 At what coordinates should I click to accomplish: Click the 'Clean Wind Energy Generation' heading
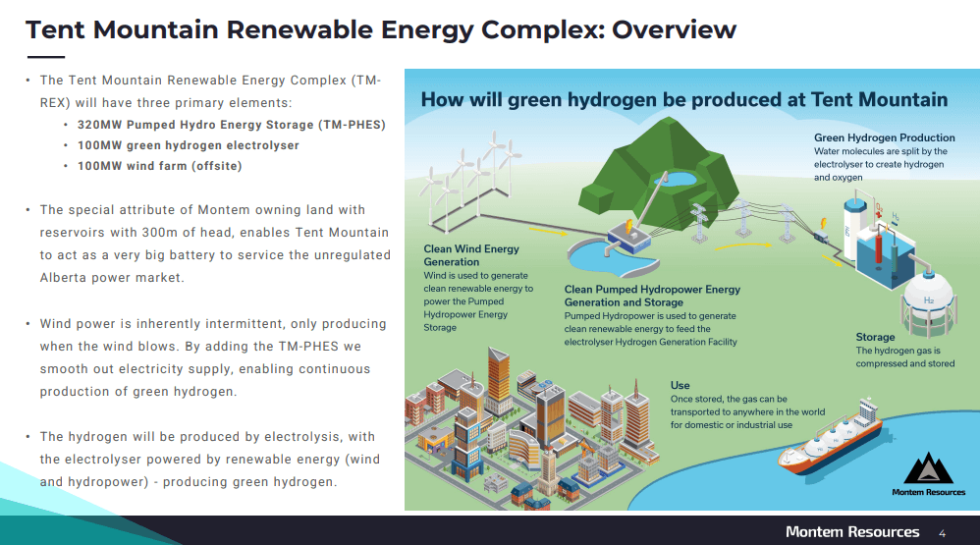coord(471,255)
